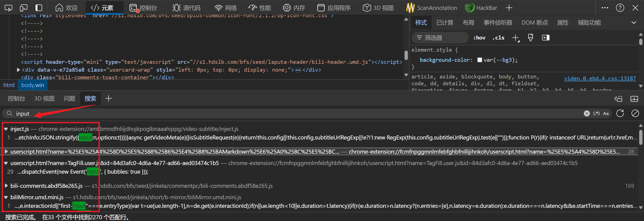Focus the 筛选器 styles filter box
Screen dimensions: 644x221
tap(440, 38)
